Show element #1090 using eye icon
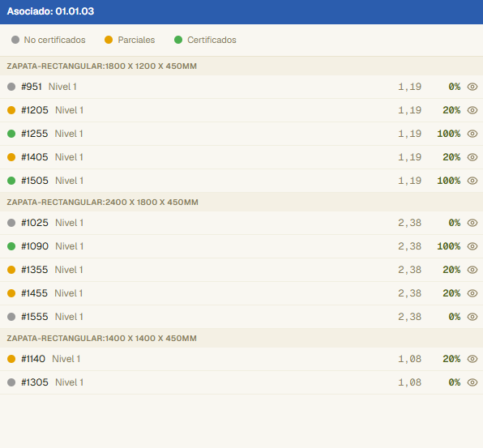 tap(472, 246)
